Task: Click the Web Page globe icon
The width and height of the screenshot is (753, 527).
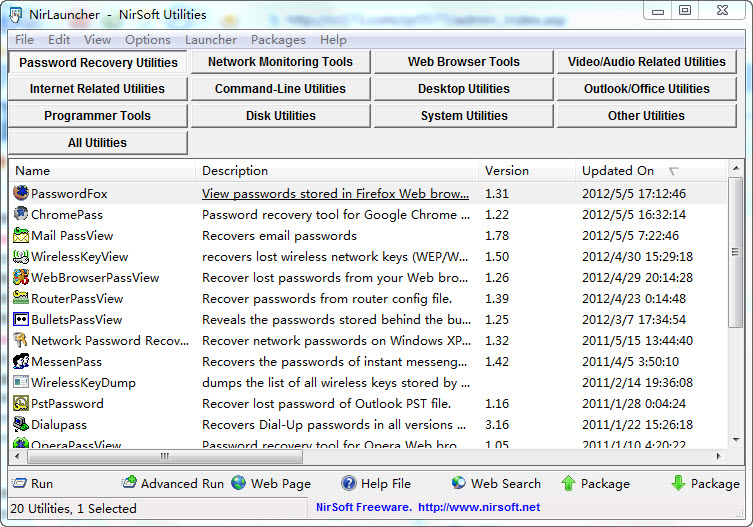Action: click(239, 483)
